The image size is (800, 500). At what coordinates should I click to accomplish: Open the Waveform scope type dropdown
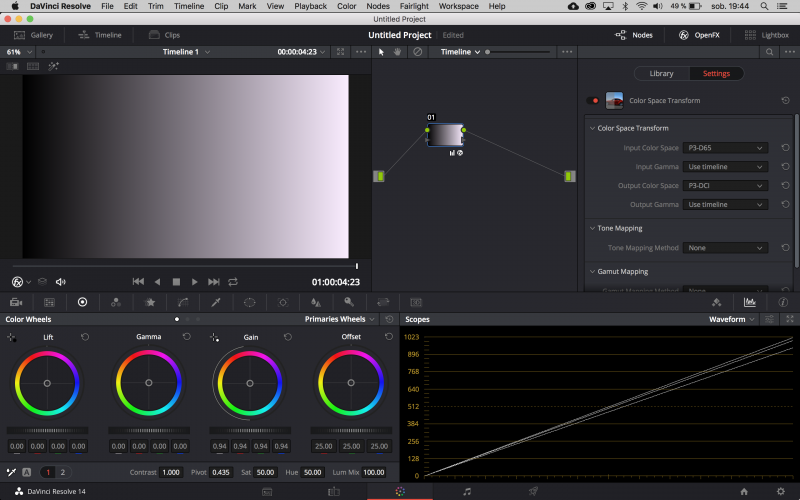tap(731, 319)
